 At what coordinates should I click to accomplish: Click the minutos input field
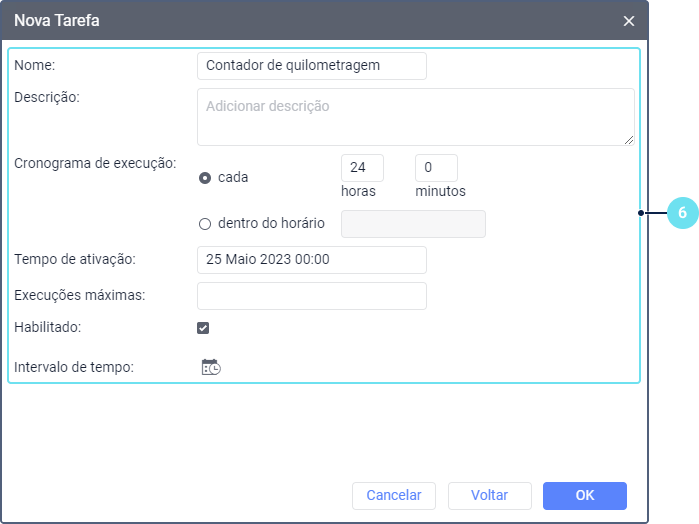436,168
